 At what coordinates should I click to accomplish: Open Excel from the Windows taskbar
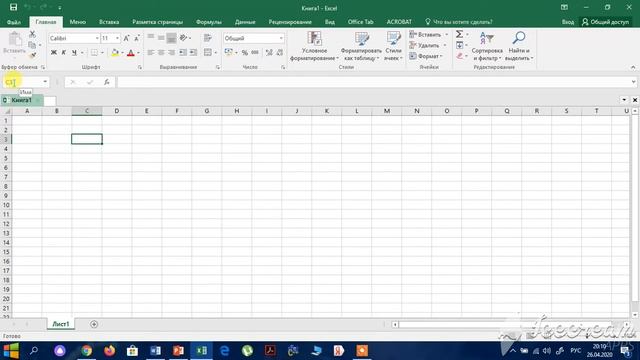tap(202, 351)
